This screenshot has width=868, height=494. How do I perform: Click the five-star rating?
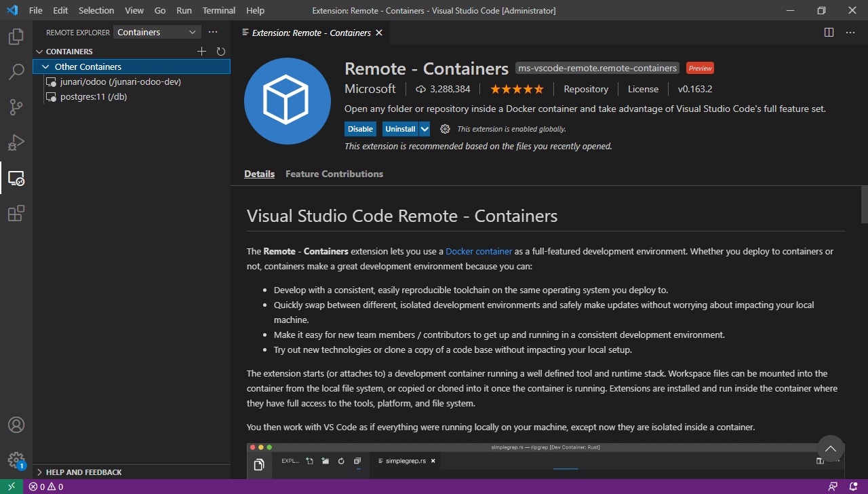(517, 89)
